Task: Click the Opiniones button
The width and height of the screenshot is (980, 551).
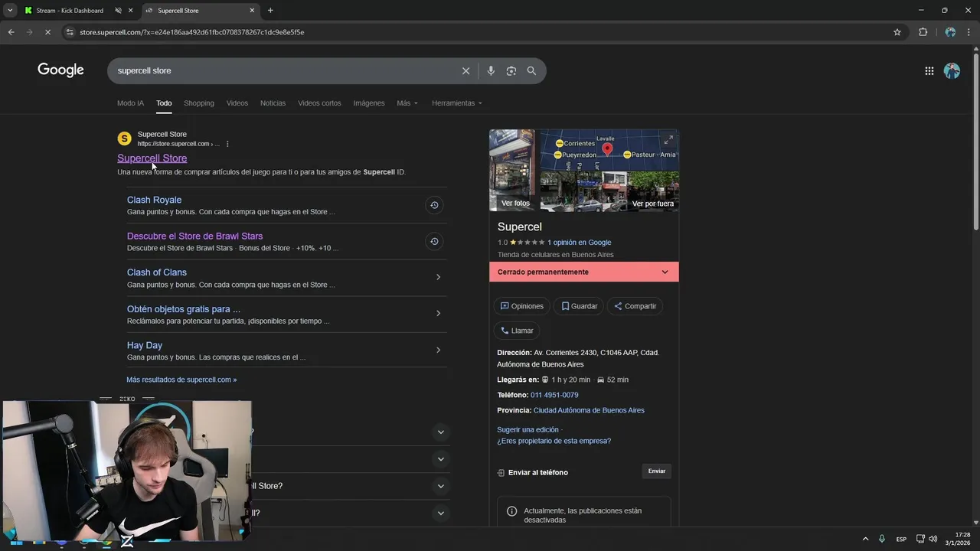Action: coord(521,306)
